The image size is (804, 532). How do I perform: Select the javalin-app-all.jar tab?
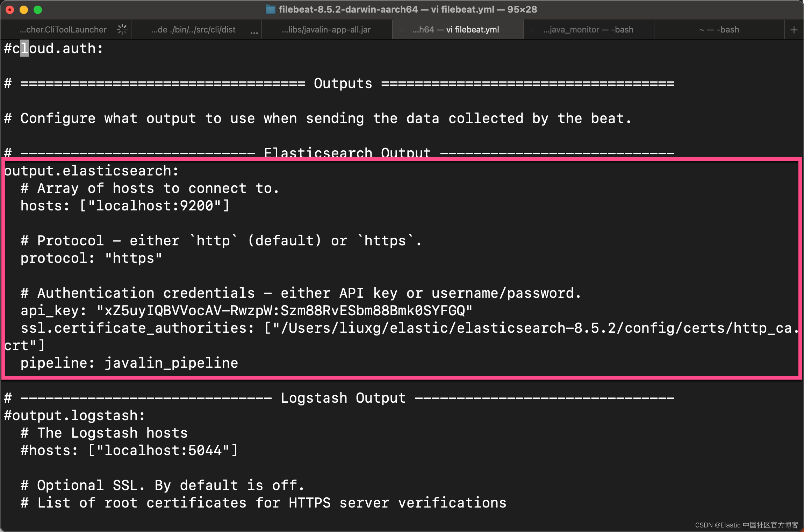(x=326, y=30)
